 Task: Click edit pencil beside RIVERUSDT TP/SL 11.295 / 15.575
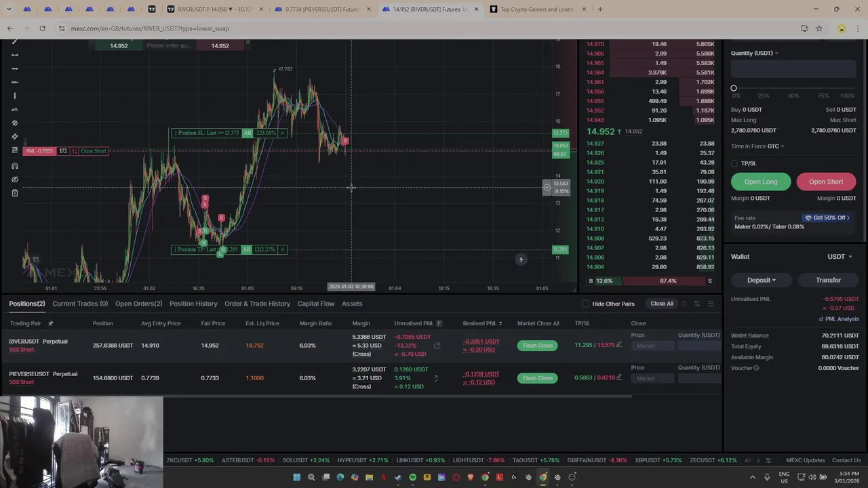(618, 345)
